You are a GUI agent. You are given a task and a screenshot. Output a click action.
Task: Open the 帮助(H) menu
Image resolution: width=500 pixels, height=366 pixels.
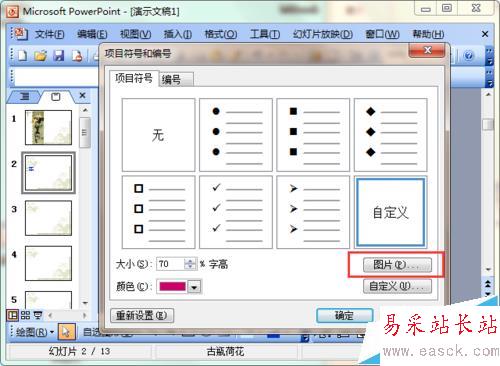tap(428, 34)
